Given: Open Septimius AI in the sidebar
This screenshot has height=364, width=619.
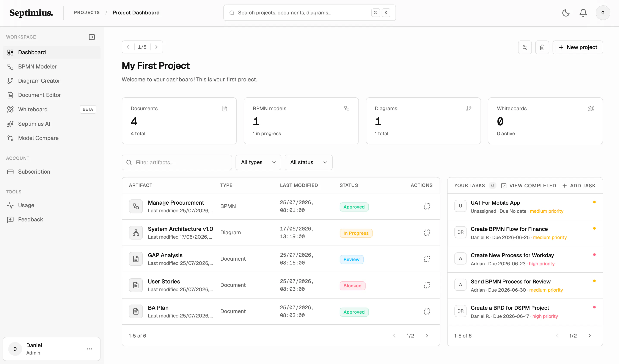Looking at the screenshot, I should coord(52,124).
